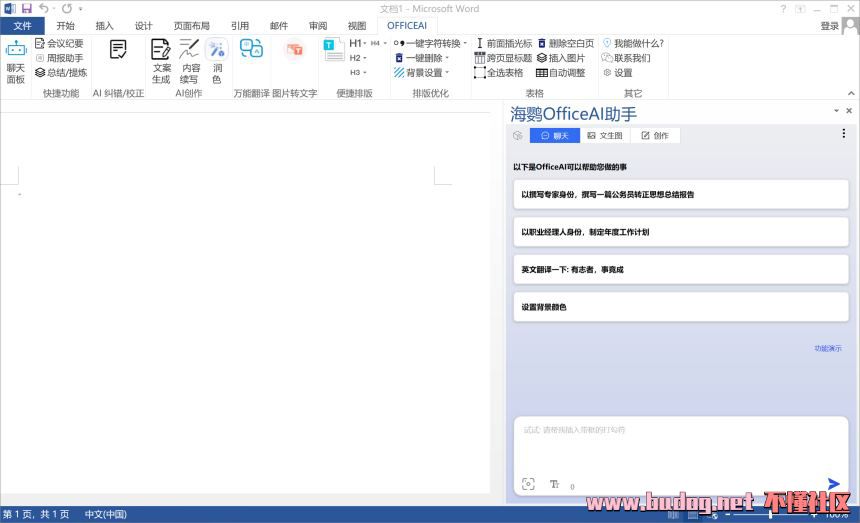Viewport: 860px width, 523px height.
Task: Open the 万能翻译 translation icon
Action: (251, 49)
